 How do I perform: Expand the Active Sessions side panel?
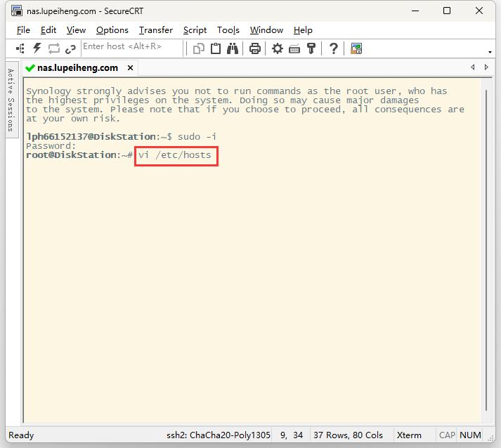11,100
